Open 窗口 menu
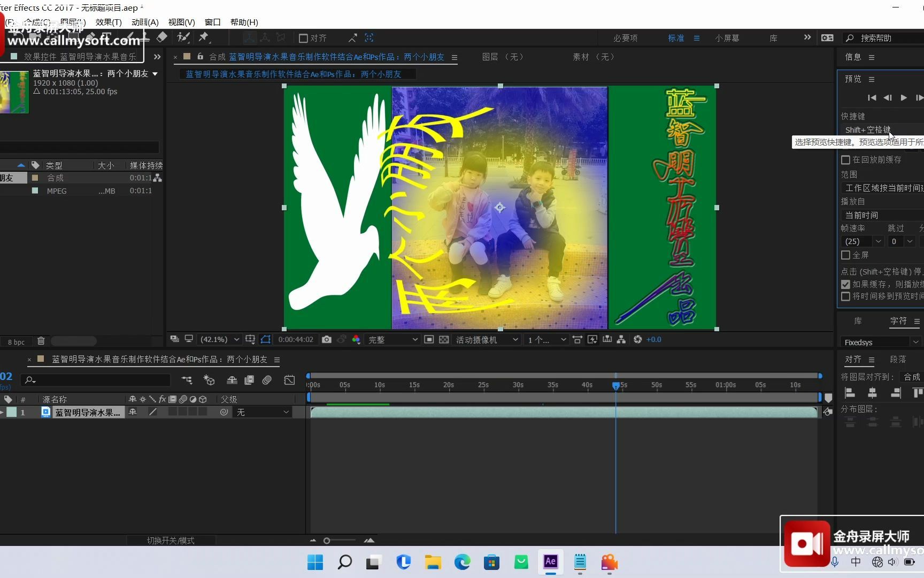The image size is (924, 578). pos(213,22)
